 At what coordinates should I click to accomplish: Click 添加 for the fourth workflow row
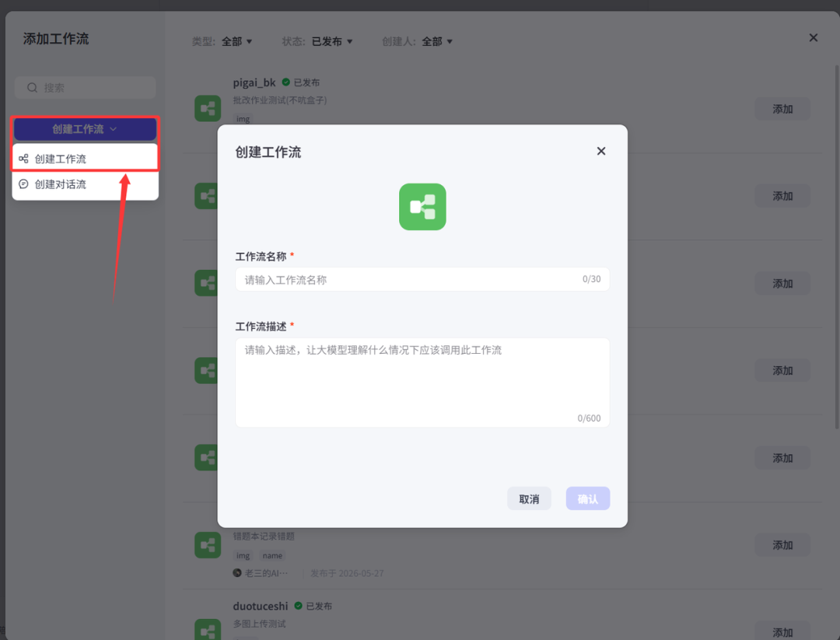782,371
